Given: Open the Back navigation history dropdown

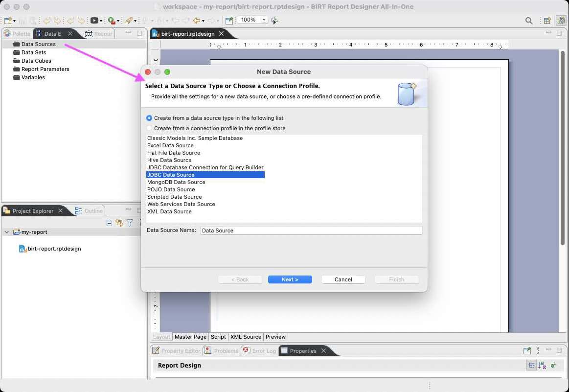Looking at the screenshot, I should coord(203,21).
